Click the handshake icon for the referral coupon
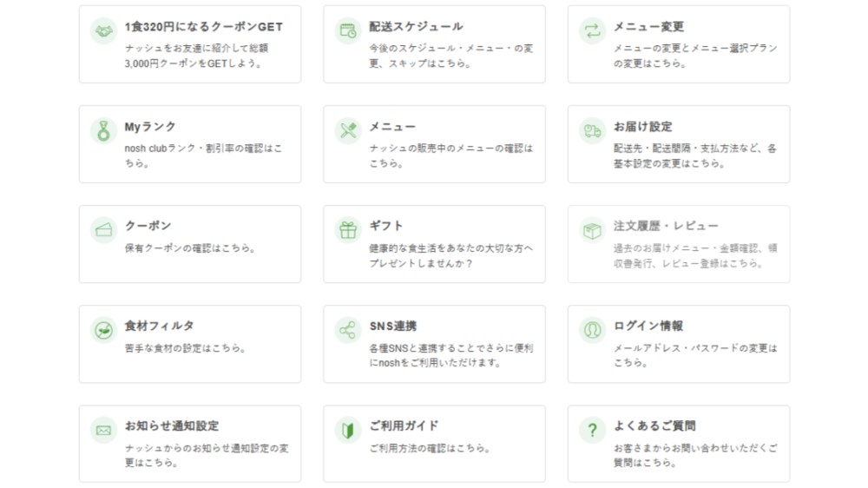Image resolution: width=868 pixels, height=488 pixels. [x=103, y=31]
